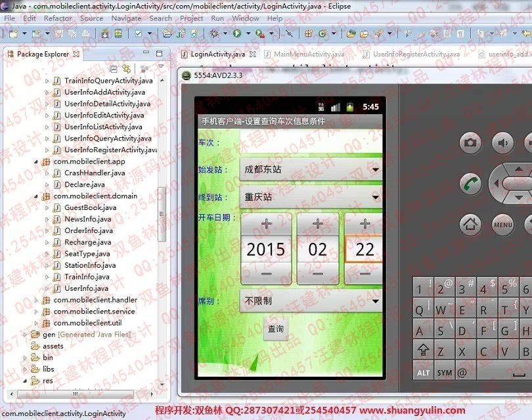The height and width of the screenshot is (420, 532).
Task: Close the LoginActivity.java editor tab
Action: point(252,54)
